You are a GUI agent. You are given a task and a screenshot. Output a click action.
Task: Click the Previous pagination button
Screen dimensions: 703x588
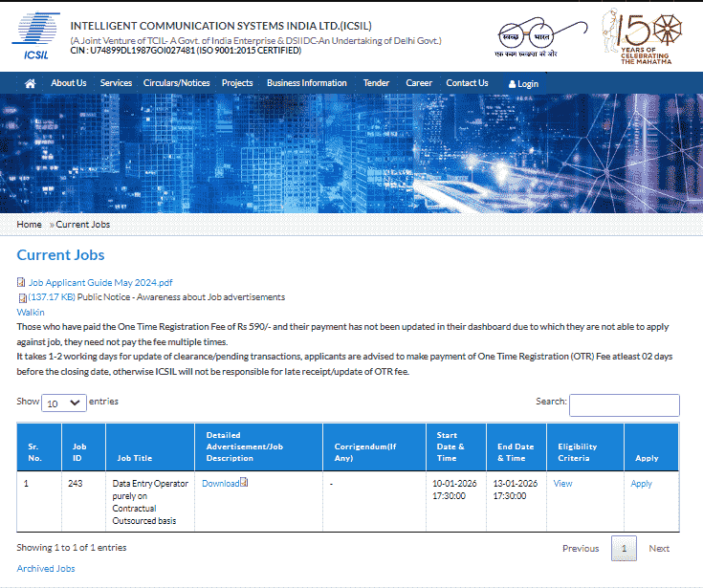581,549
